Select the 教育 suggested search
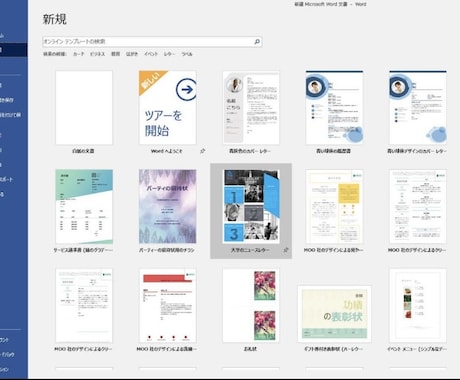The height and width of the screenshot is (380, 460). [x=115, y=54]
